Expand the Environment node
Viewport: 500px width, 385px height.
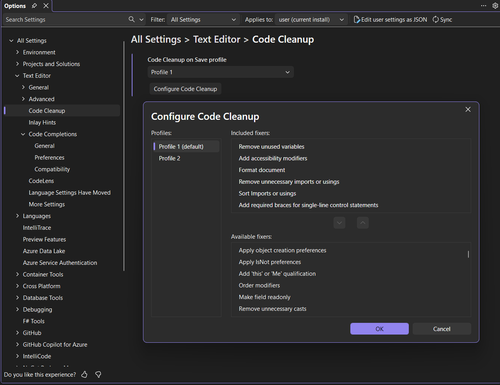tap(17, 52)
